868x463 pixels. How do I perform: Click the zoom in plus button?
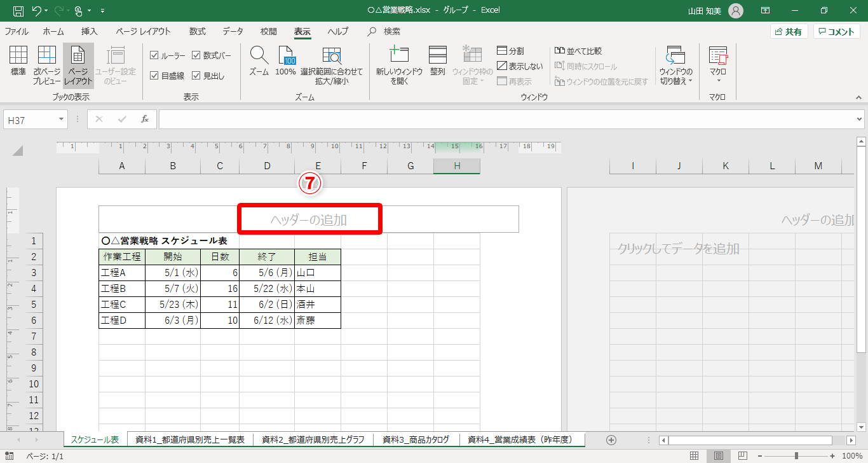pos(833,456)
